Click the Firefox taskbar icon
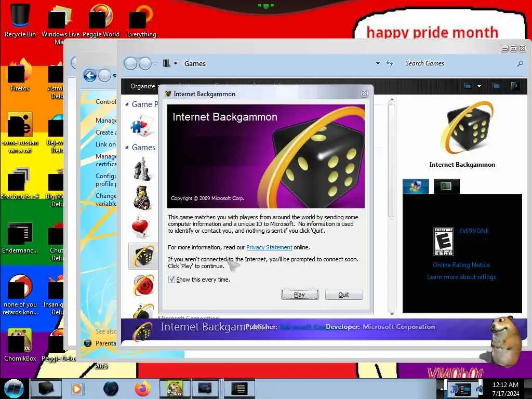Viewport: 532px width, 399px height. click(143, 389)
